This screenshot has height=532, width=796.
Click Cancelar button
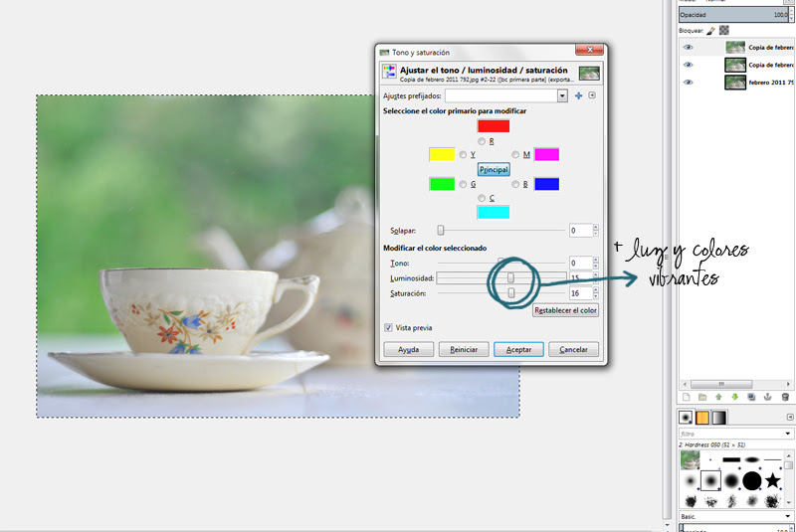pos(573,349)
